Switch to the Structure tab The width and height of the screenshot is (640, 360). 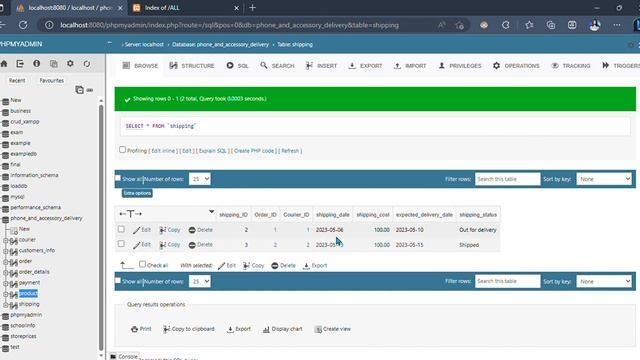pyautogui.click(x=192, y=65)
